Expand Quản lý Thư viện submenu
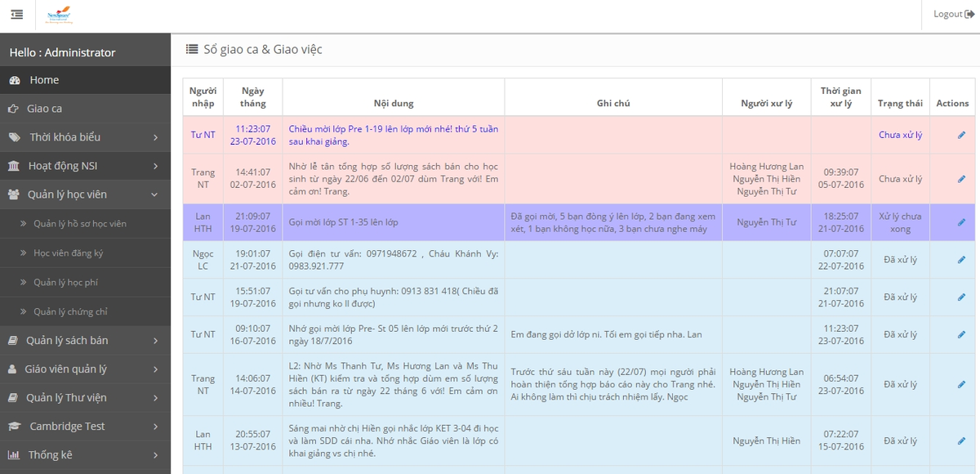 155,398
